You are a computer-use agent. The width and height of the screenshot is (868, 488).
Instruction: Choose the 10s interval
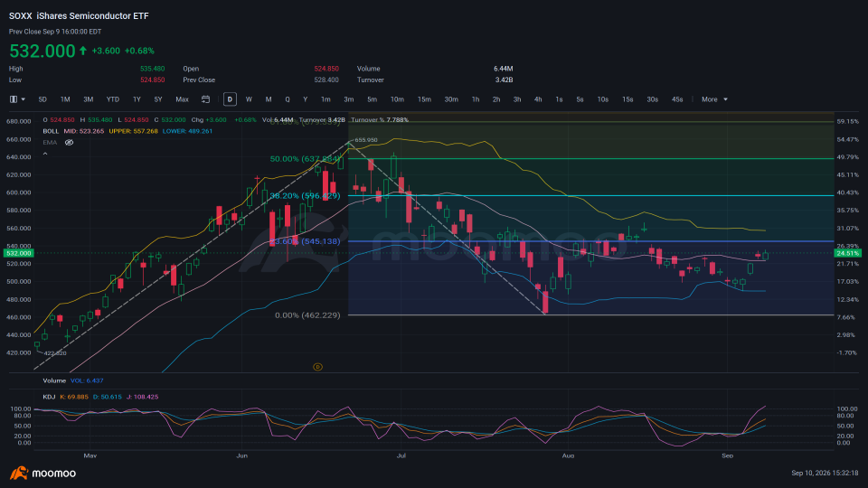[x=603, y=99]
